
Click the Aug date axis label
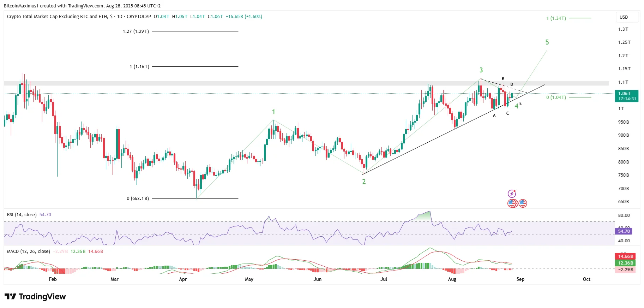point(452,279)
